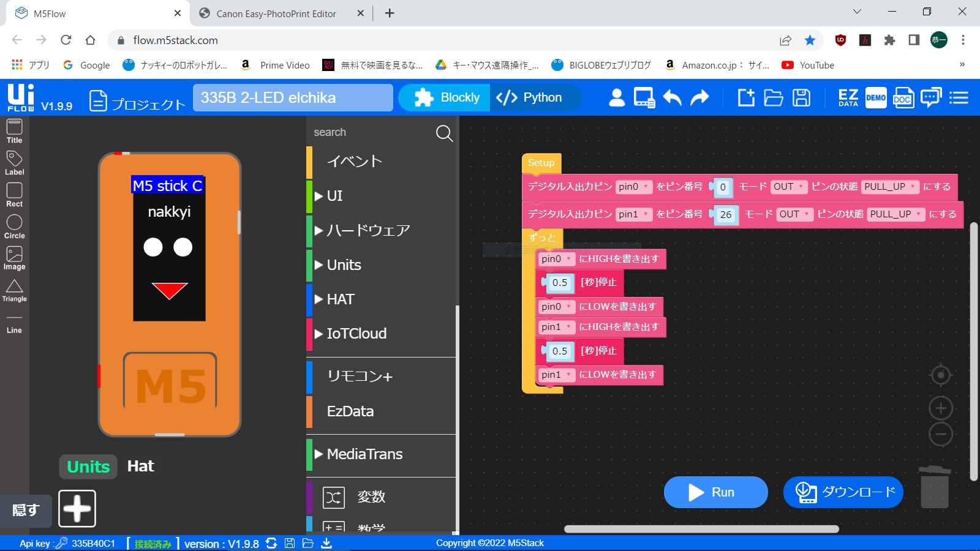The image size is (980, 551).
Task: Open the Canon Easy-PhotoPrint Editor tab
Action: coord(276,13)
